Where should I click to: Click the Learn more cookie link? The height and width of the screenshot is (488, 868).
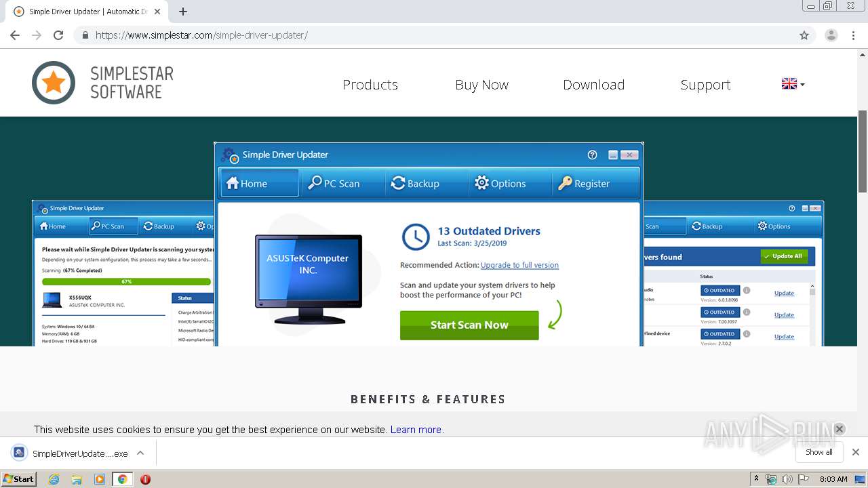(416, 430)
